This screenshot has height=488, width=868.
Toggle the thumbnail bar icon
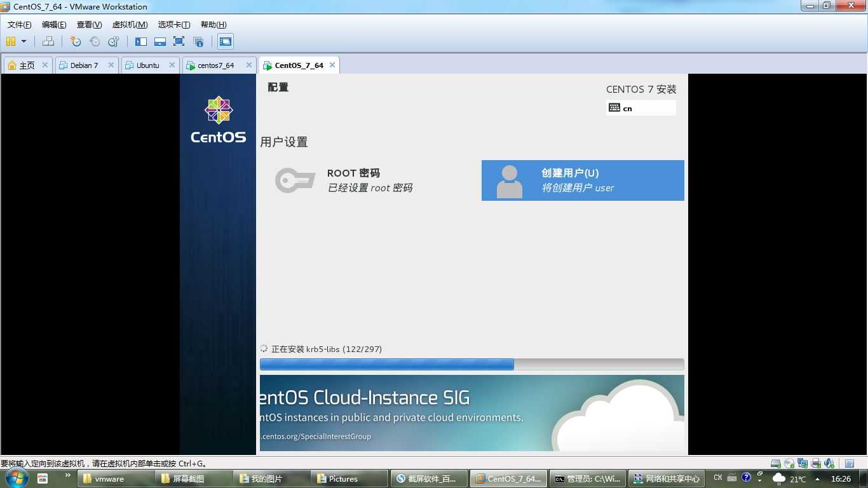160,41
